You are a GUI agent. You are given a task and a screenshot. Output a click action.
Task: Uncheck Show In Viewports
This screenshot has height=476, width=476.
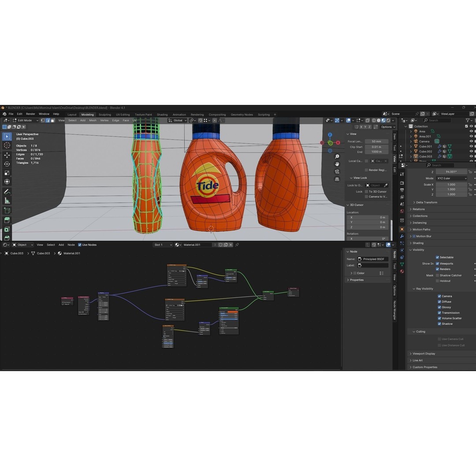[x=438, y=264]
